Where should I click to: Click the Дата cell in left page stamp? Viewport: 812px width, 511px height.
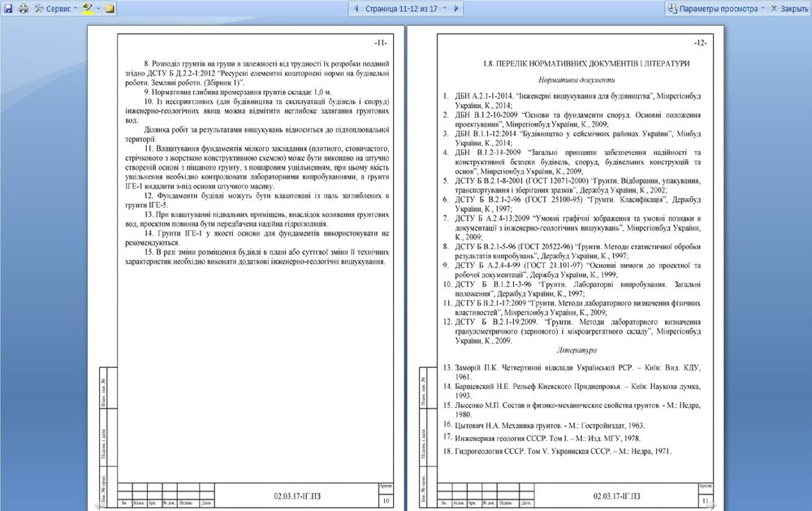coord(206,503)
